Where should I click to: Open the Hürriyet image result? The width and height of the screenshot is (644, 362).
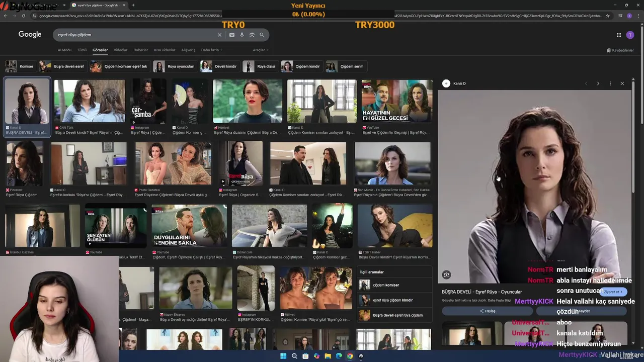(248, 101)
